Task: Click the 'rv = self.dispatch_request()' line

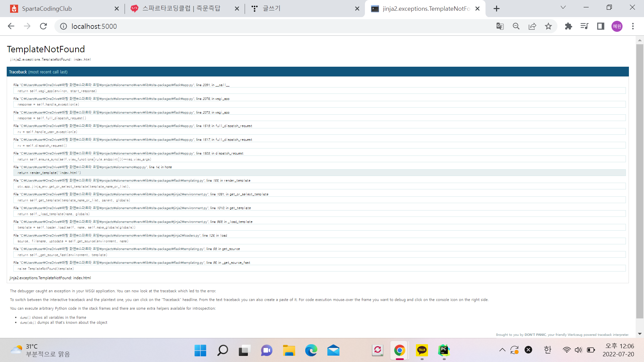Action: coord(319,145)
